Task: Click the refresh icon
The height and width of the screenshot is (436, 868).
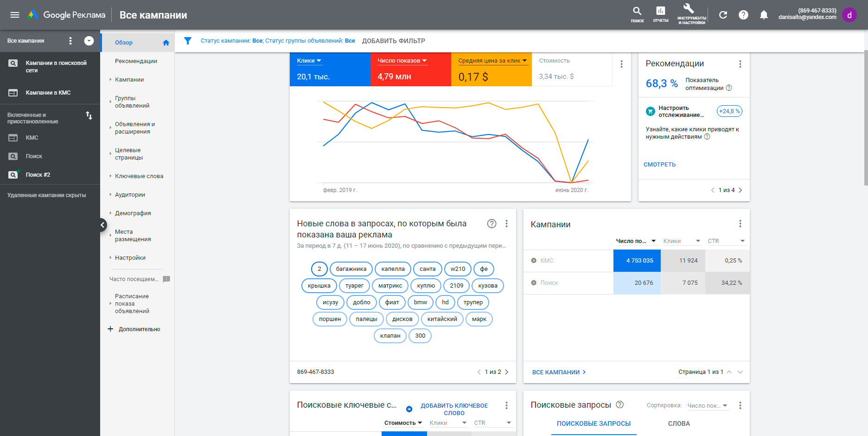Action: coord(723,15)
